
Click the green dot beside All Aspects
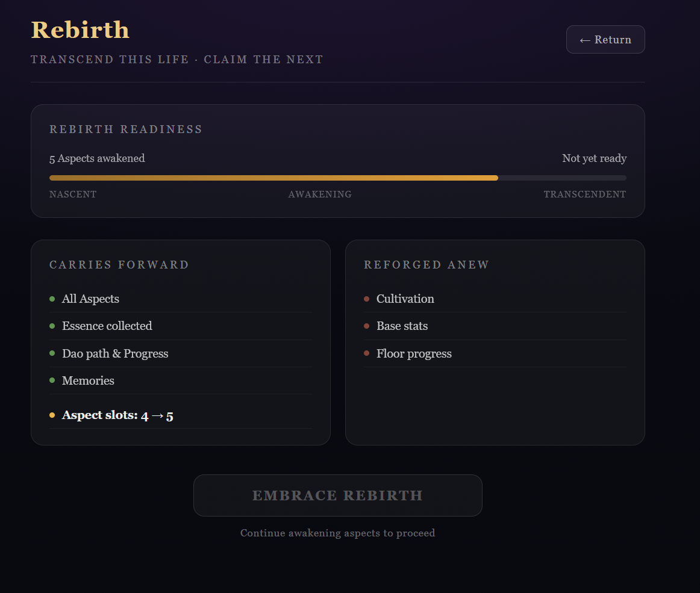point(52,299)
